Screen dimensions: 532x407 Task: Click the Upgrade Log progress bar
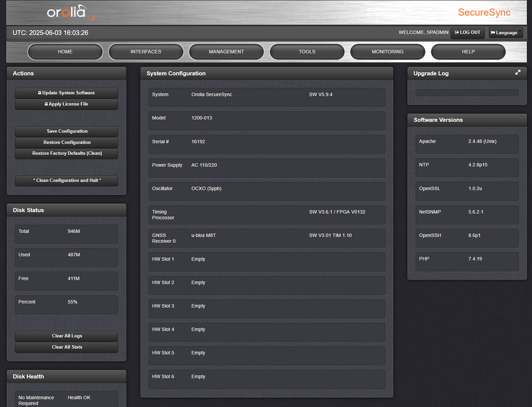(467, 93)
